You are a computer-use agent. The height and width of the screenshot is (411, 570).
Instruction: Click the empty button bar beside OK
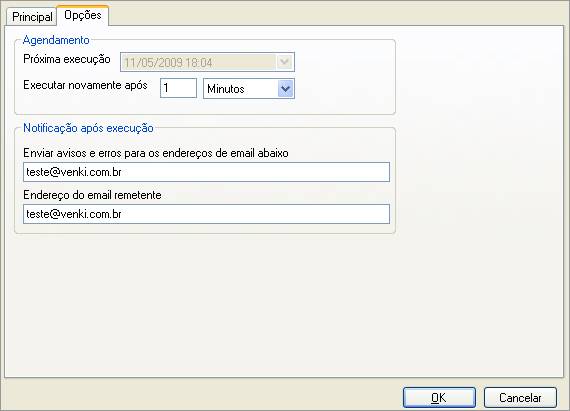(x=200, y=396)
